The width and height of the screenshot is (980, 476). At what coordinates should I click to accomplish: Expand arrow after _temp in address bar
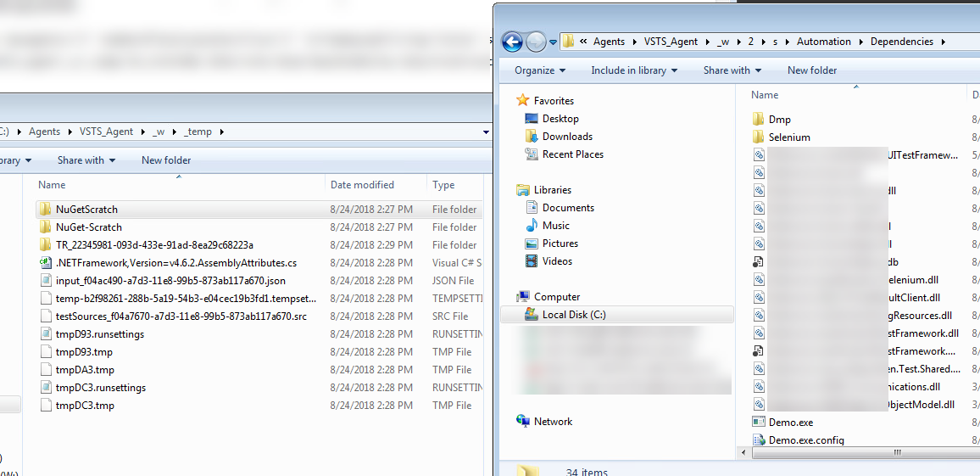click(x=221, y=132)
